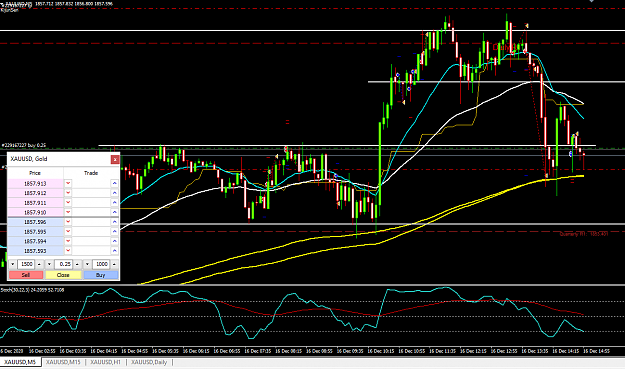Click the red down arrow beside price 1857.912

pyautogui.click(x=68, y=193)
